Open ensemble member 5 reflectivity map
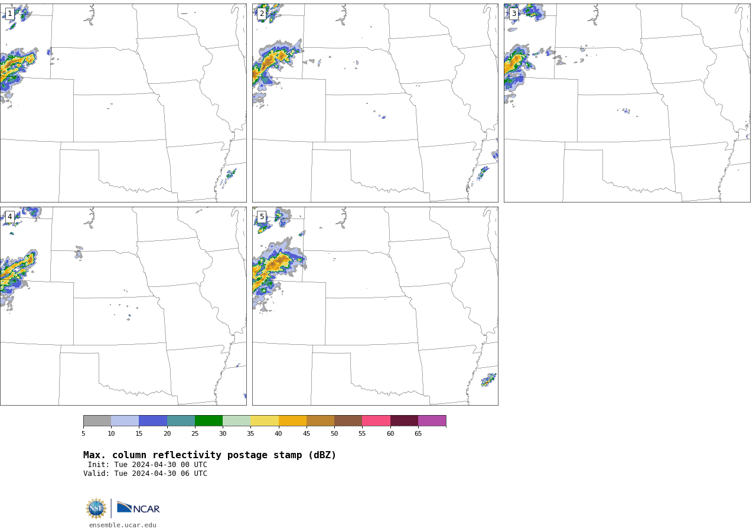756x532 pixels. 375,306
